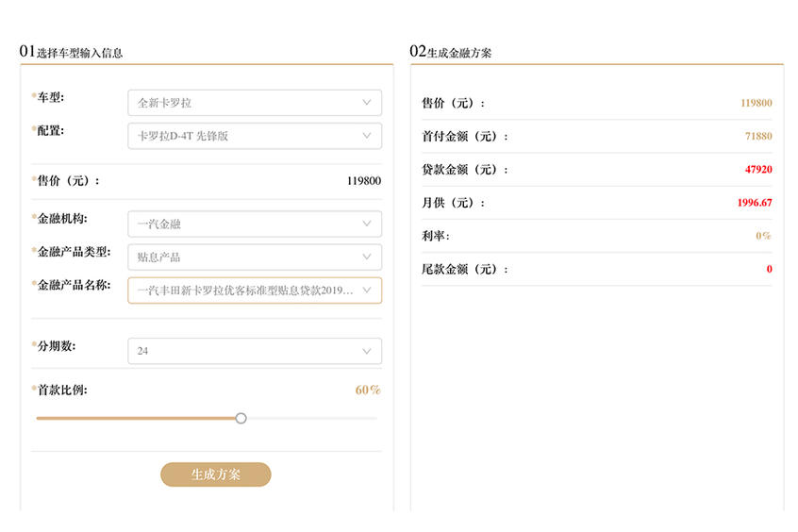Click the 生成方案 button
Image resolution: width=798 pixels, height=532 pixels.
coord(215,474)
